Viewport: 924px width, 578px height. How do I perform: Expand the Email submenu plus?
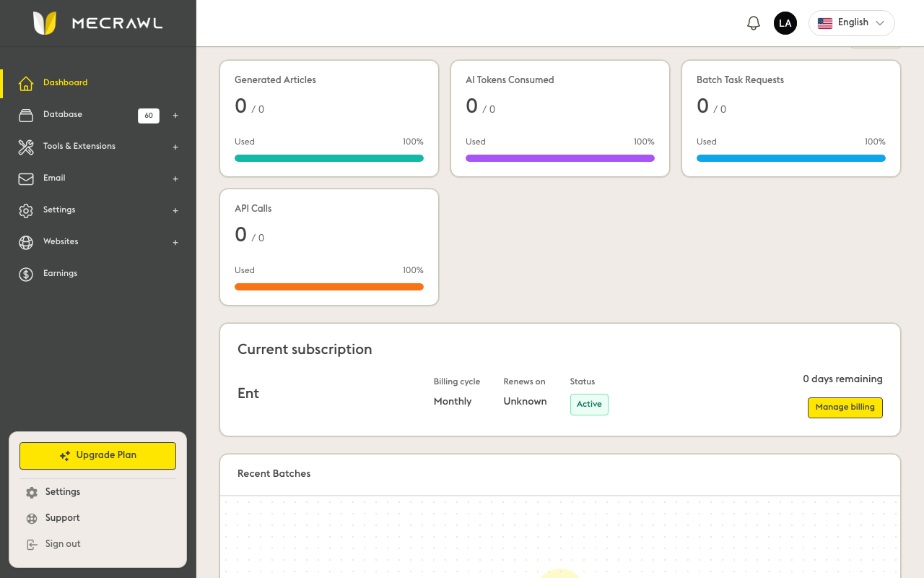coord(175,178)
